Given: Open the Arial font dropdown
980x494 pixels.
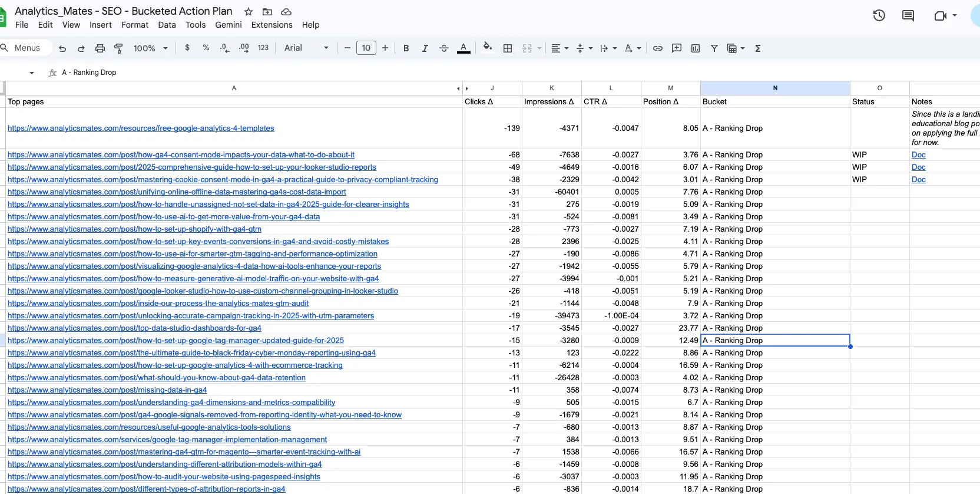Looking at the screenshot, I should click(x=306, y=48).
